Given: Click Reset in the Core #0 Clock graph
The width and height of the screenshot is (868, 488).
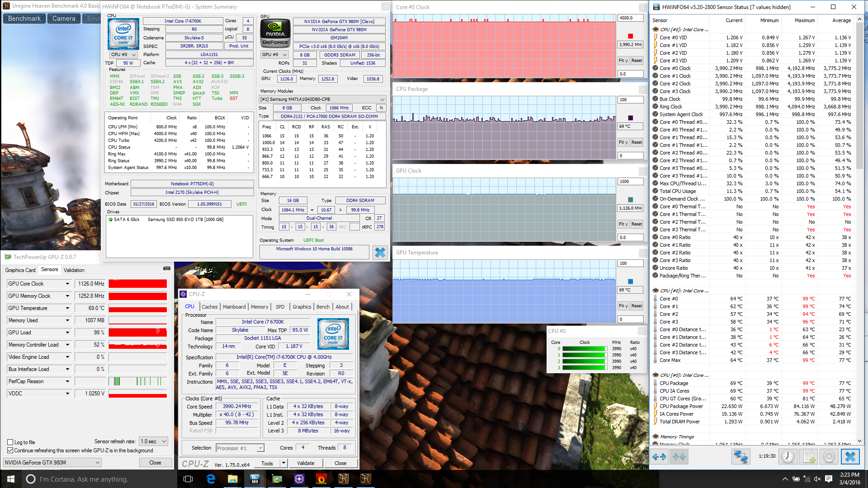Looking at the screenshot, I should pos(637,61).
